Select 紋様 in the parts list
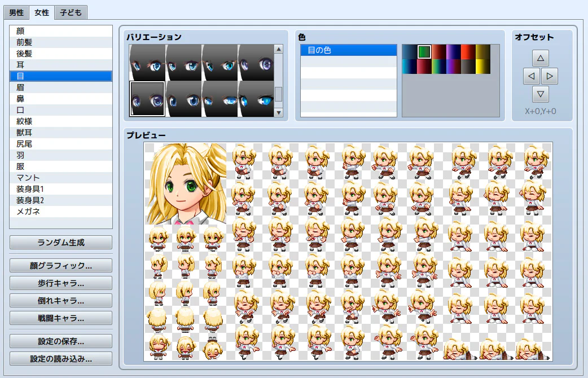Screen dimensions: 588x378 [x=61, y=121]
